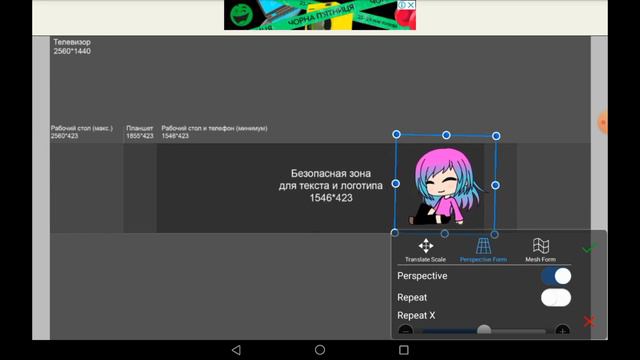Enable the Repeat switch
Screen dimensions: 640x360
click(556, 298)
